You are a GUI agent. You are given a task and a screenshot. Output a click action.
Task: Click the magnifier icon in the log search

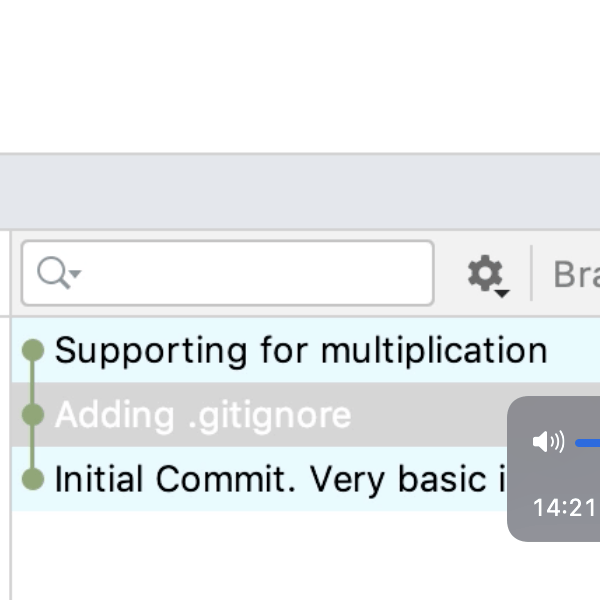pos(52,271)
